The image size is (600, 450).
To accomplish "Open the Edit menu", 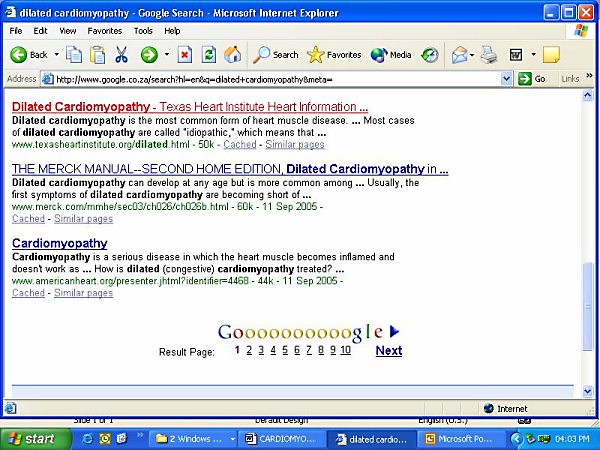I will (40, 31).
